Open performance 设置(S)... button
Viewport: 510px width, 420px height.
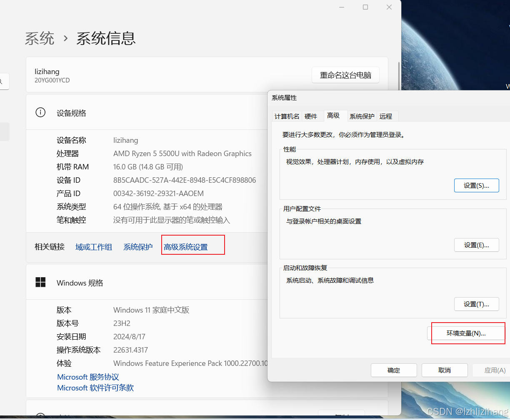(x=476, y=185)
